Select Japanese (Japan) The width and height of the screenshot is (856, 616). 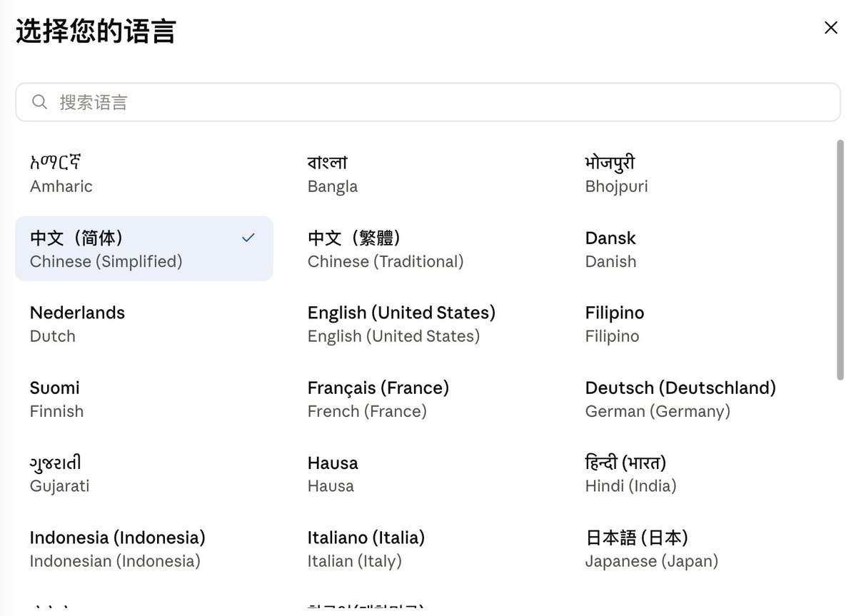pos(700,549)
